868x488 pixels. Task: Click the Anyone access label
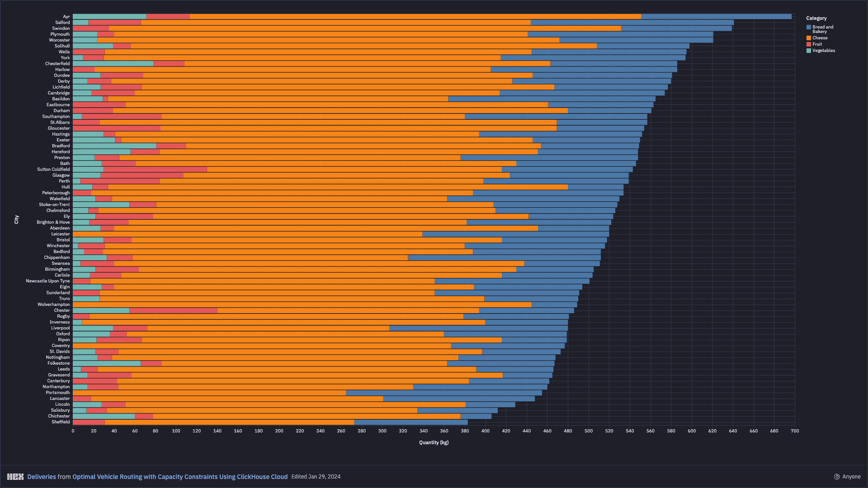(851, 477)
